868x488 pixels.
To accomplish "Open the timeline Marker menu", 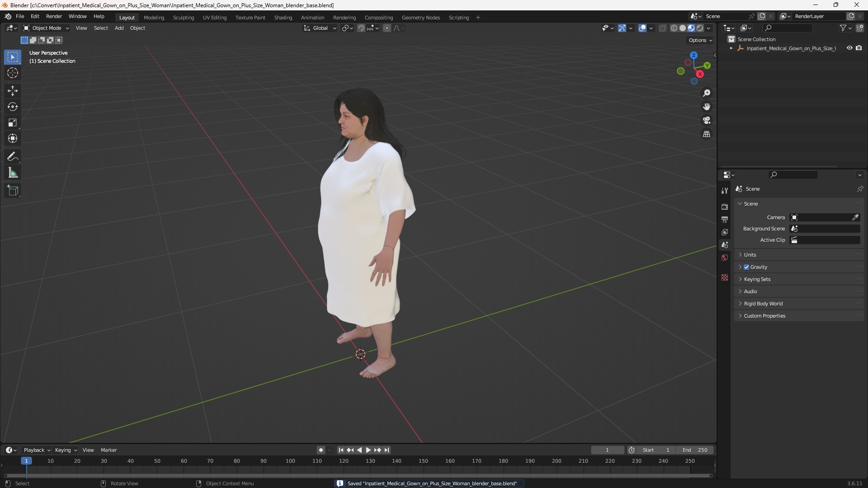I will pos(108,450).
